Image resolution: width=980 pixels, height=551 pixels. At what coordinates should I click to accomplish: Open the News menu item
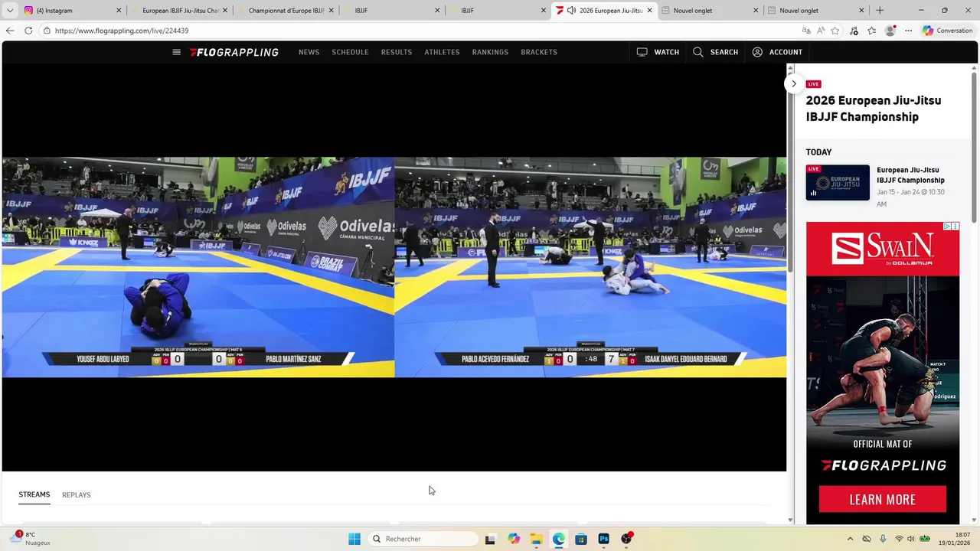click(x=309, y=52)
